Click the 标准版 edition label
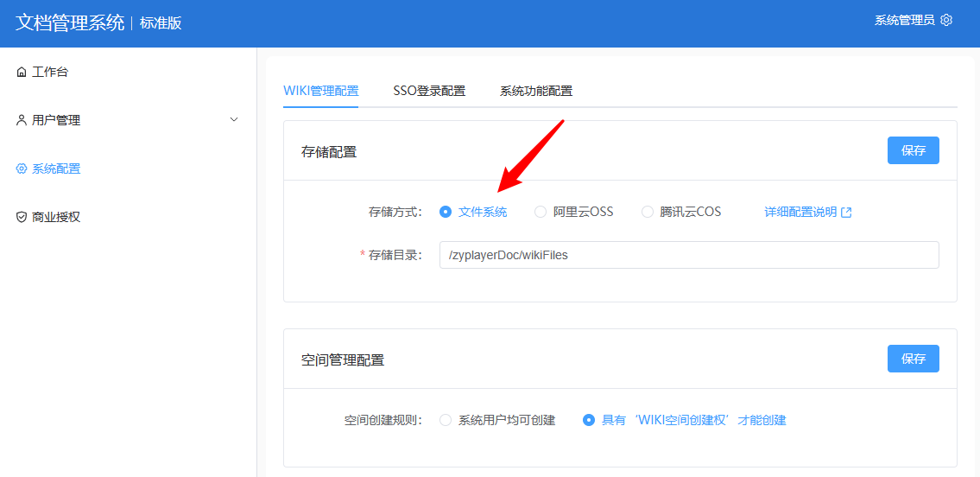This screenshot has height=477, width=980. (161, 23)
